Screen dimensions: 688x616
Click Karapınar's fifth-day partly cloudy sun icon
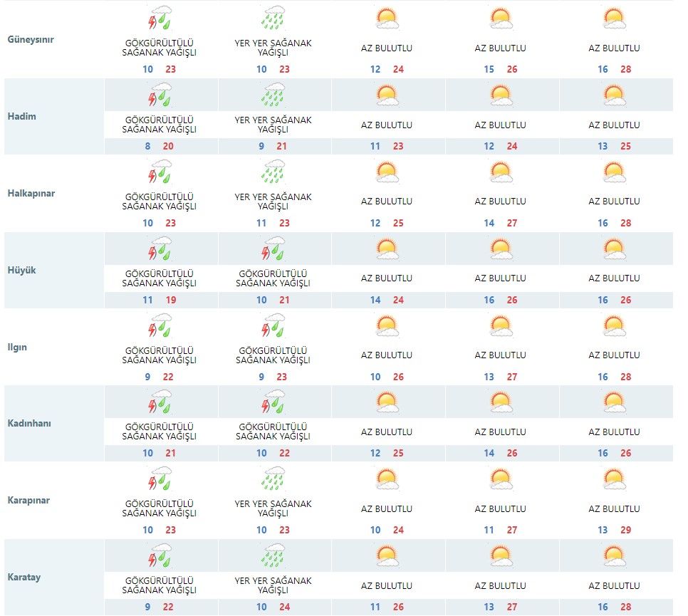[x=614, y=479]
